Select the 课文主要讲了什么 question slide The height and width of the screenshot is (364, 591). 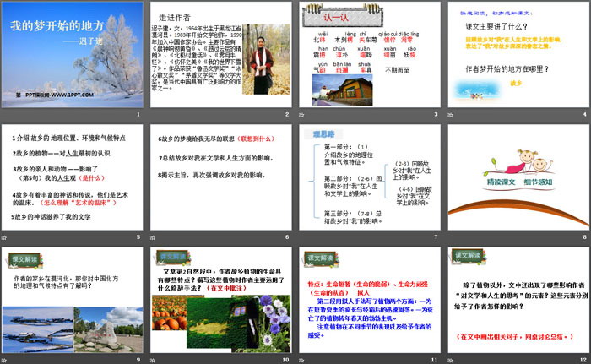tap(518, 55)
